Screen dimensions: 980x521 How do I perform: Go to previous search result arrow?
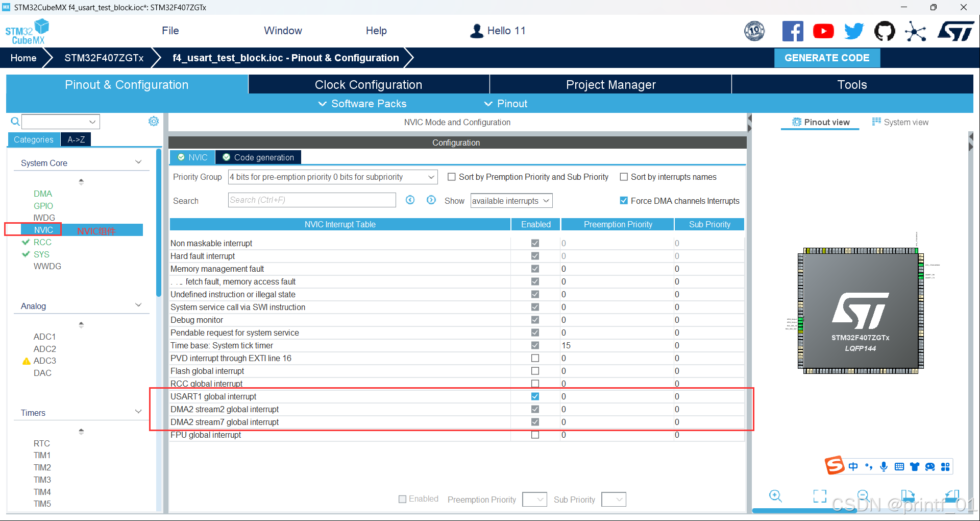pos(410,200)
